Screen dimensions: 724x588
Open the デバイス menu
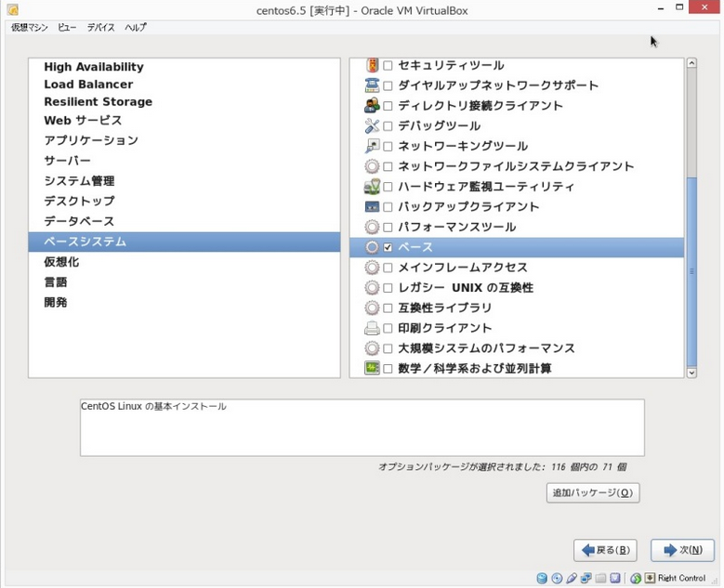coord(100,27)
